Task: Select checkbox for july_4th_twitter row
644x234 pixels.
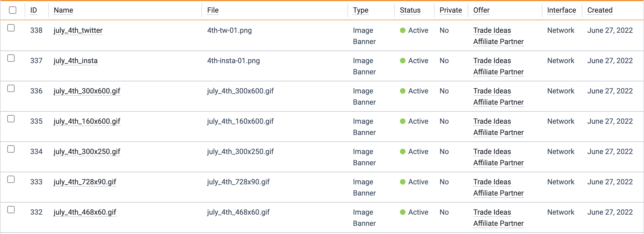Action: click(11, 28)
